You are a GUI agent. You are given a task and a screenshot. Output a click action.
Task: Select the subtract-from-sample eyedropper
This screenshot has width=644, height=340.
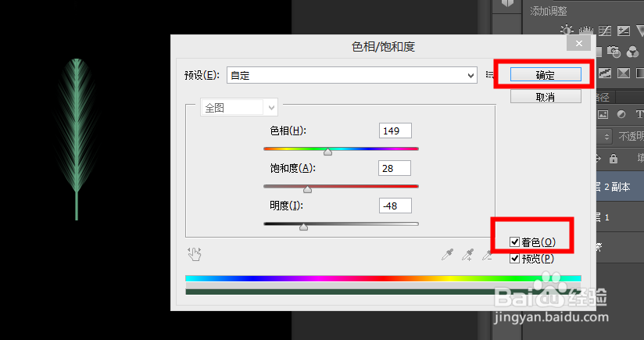point(487,255)
